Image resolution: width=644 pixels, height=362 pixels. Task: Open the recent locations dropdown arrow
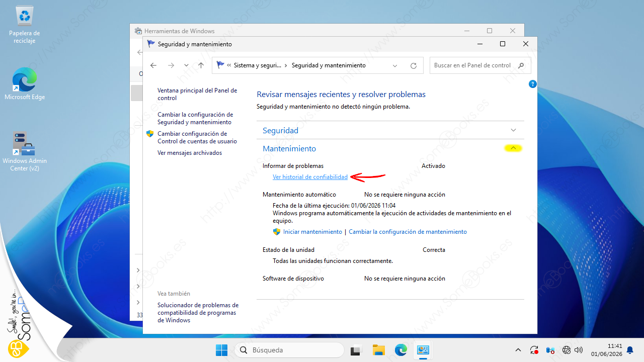click(x=186, y=65)
